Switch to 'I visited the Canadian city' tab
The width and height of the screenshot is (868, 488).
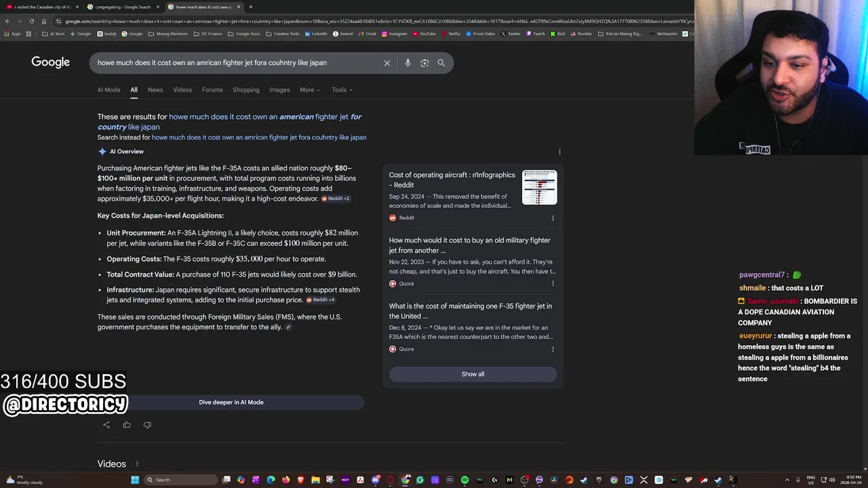pyautogui.click(x=41, y=7)
